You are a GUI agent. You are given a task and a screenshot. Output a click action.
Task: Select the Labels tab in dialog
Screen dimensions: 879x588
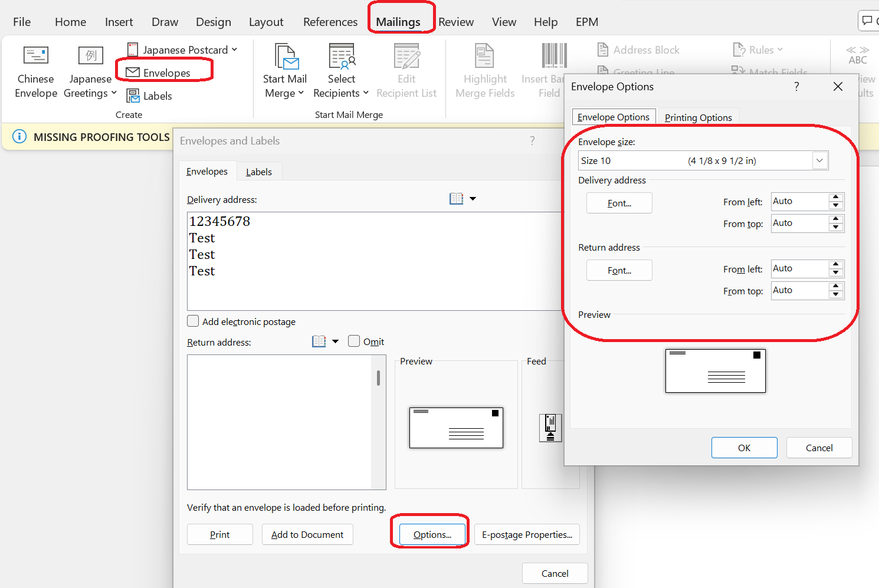click(x=259, y=172)
